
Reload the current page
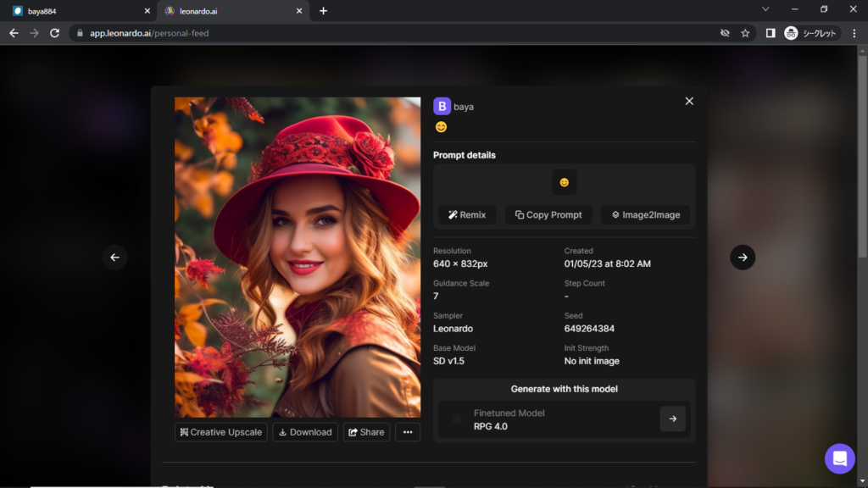pos(55,33)
